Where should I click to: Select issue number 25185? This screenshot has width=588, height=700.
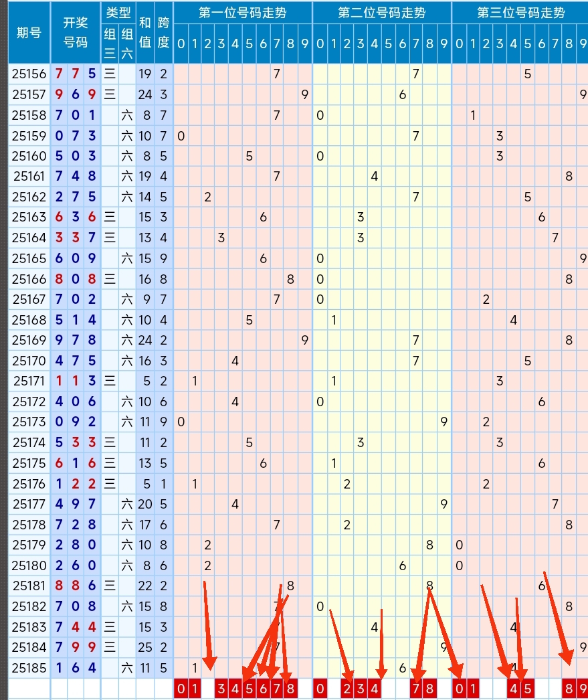29,668
